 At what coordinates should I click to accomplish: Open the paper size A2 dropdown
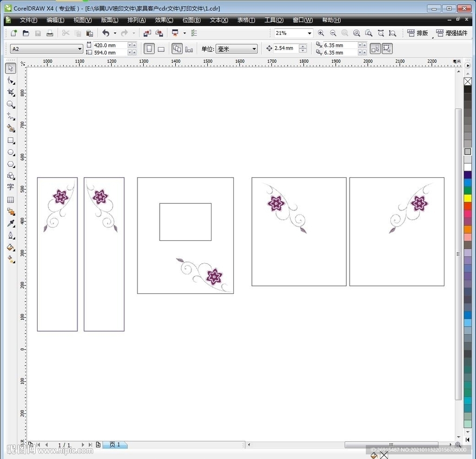(x=79, y=49)
